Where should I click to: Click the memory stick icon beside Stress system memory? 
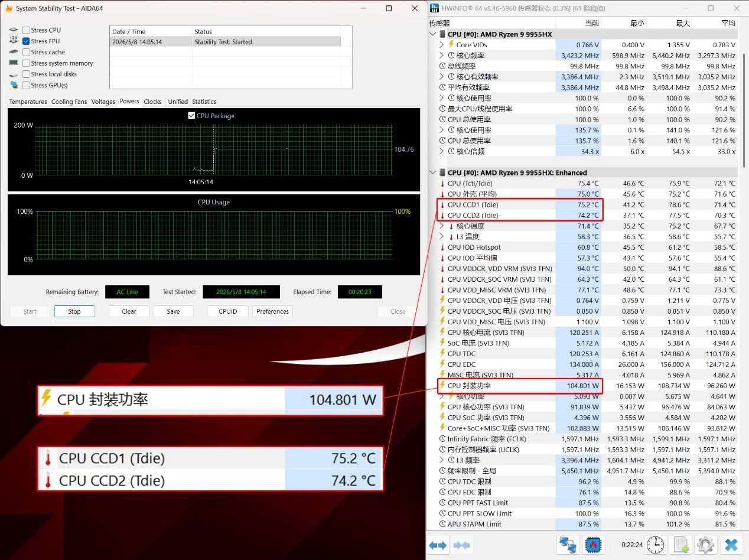click(x=13, y=63)
